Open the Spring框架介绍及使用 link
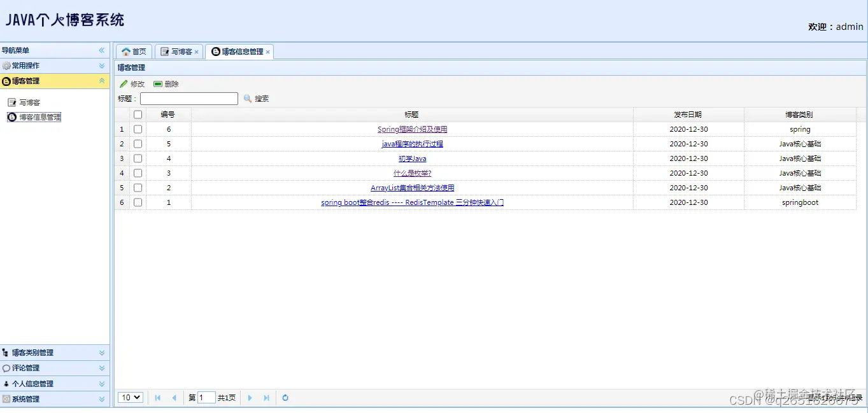 point(412,129)
